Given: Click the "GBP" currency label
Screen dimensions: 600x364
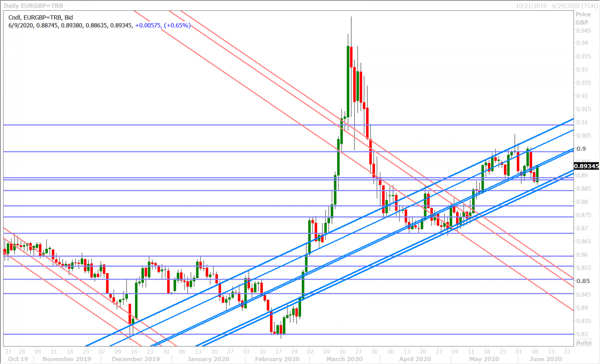Looking at the screenshot, I should [x=582, y=22].
